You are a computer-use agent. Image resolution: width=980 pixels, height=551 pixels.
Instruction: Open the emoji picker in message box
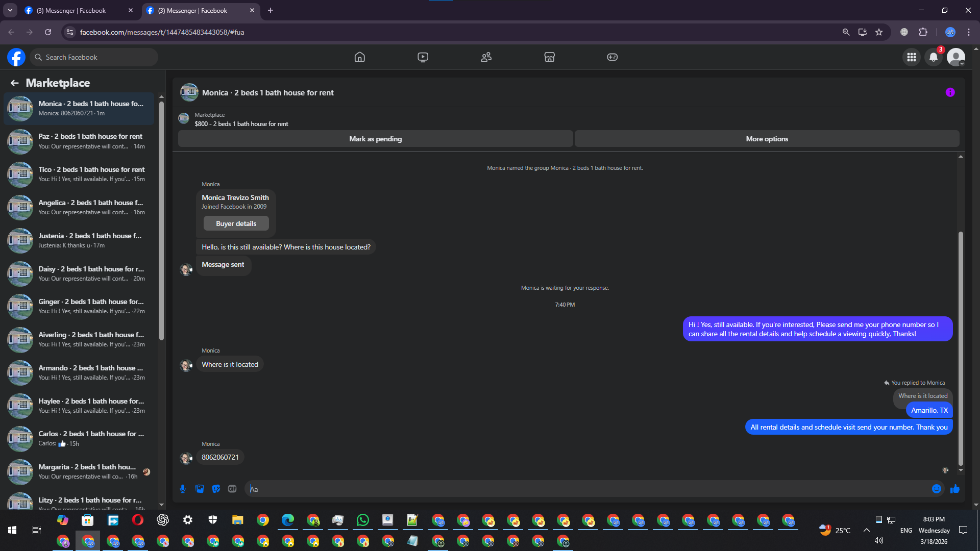pyautogui.click(x=936, y=489)
